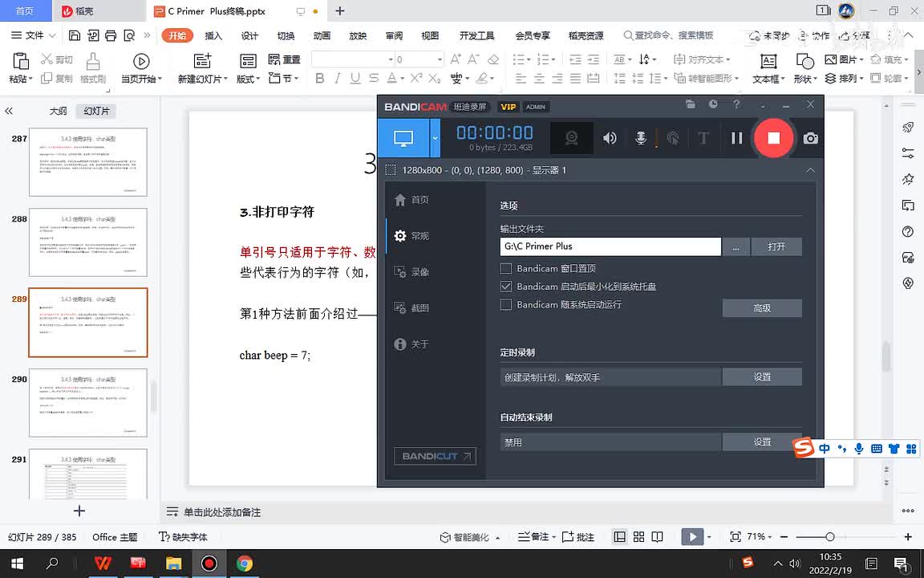Start slideshow from status bar play button
This screenshot has width=924, height=578.
coord(692,537)
